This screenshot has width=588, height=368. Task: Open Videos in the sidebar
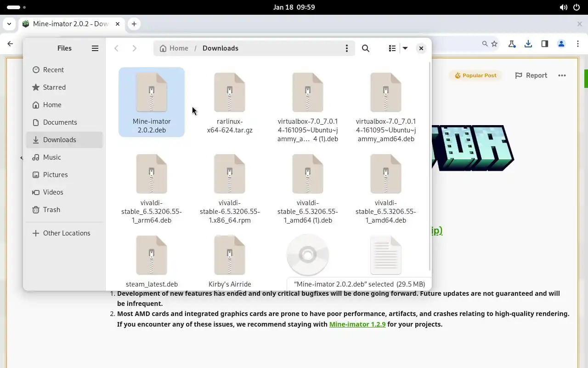(x=64, y=192)
